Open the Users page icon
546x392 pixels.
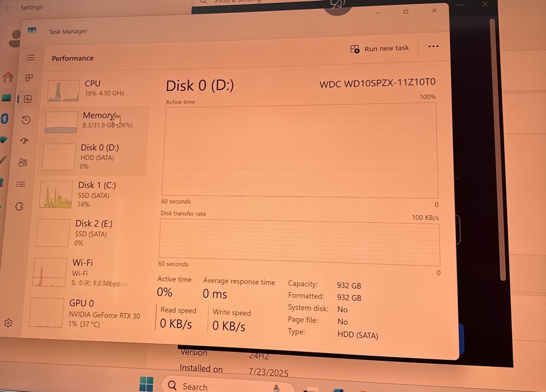pyautogui.click(x=23, y=162)
